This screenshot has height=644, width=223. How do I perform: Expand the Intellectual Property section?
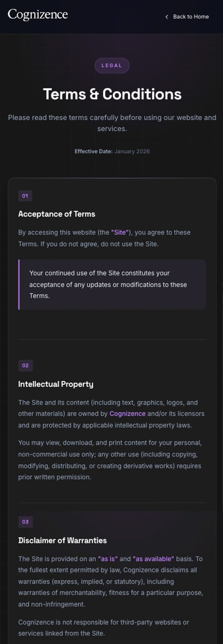click(56, 384)
